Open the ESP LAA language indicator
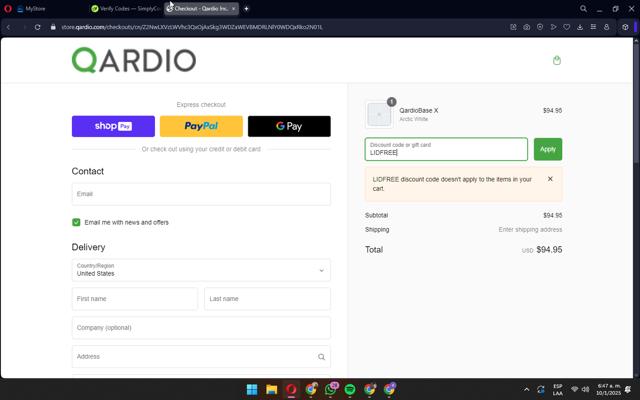 (558, 390)
